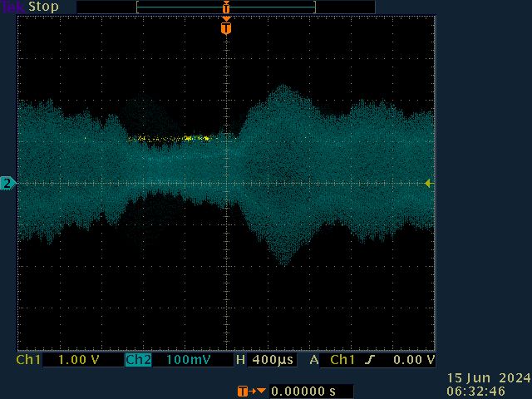Select the highlighted Ch2 channel label
The width and height of the screenshot is (532, 399).
(138, 361)
